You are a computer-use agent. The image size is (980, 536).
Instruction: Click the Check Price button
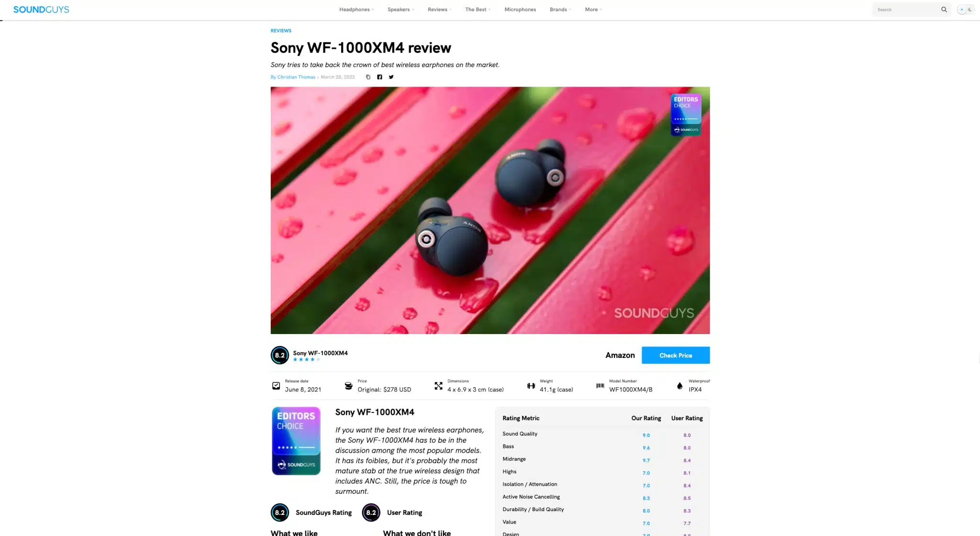[676, 355]
